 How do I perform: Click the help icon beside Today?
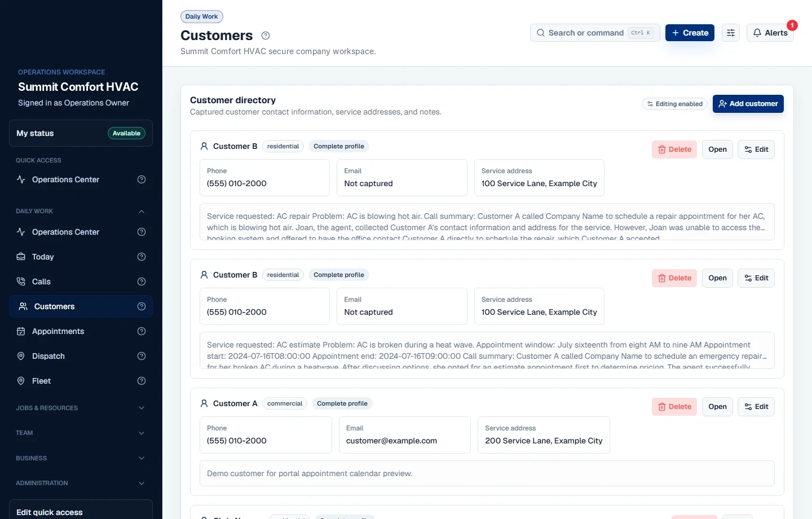pyautogui.click(x=142, y=257)
